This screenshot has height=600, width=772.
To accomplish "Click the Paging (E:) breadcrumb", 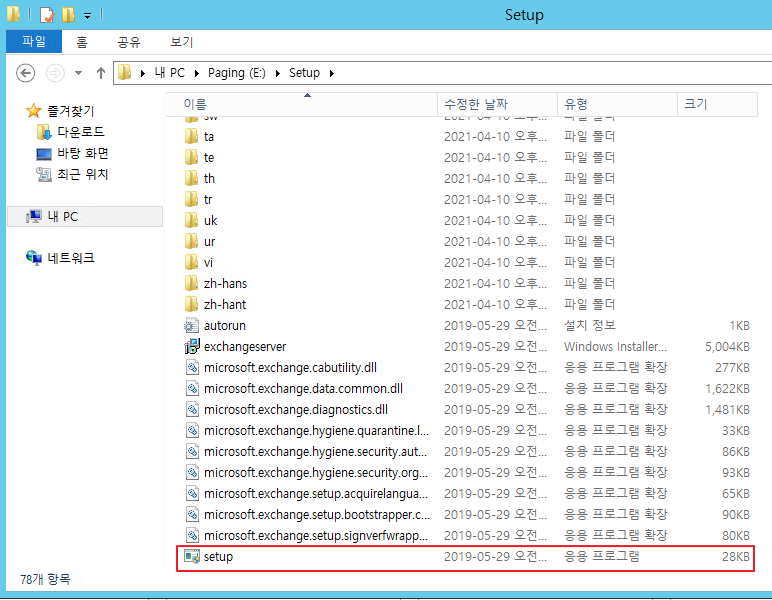I will tap(237, 73).
